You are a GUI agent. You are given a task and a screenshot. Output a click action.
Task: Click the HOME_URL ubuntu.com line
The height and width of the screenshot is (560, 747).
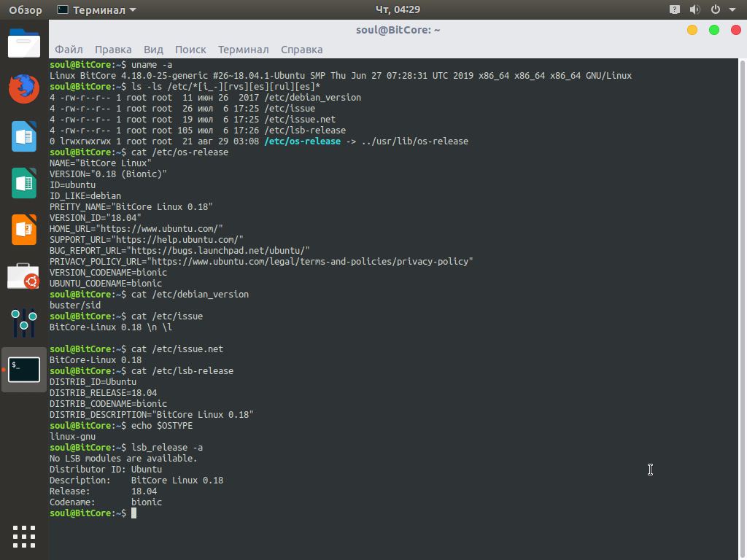(136, 229)
